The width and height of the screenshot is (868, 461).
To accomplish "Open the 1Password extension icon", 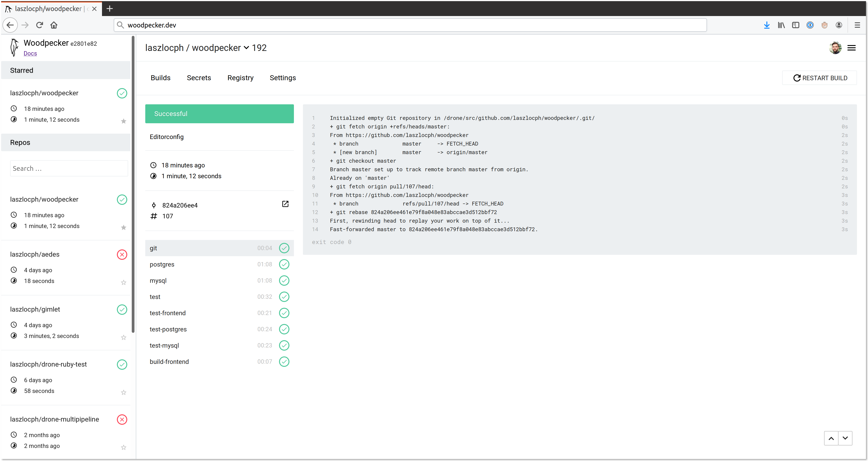I will click(x=810, y=25).
